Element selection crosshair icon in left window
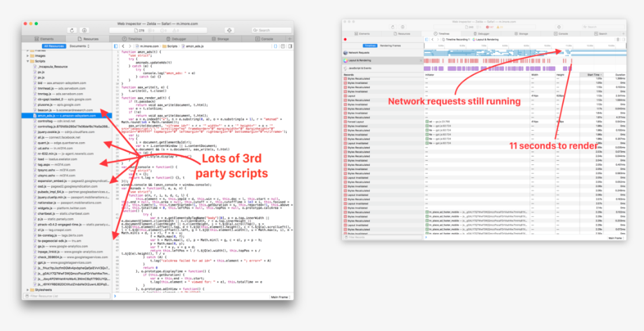Viewport: 644px width, 331px height. 229,30
